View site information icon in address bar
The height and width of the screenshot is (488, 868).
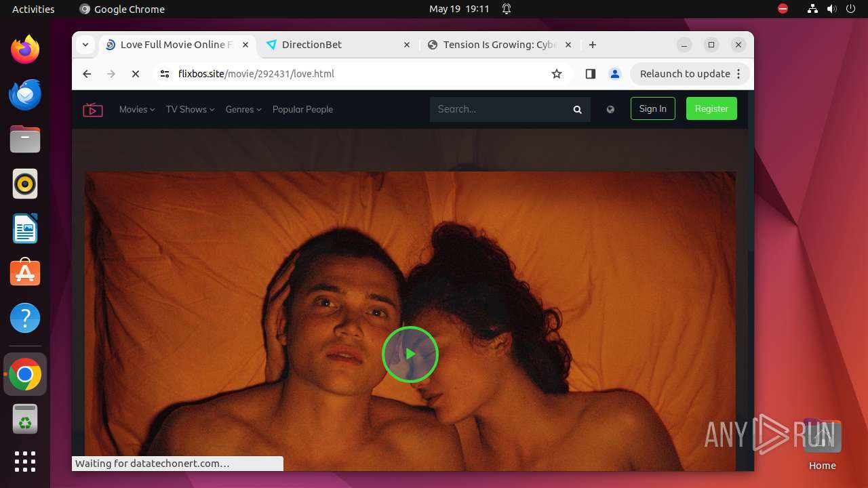165,74
